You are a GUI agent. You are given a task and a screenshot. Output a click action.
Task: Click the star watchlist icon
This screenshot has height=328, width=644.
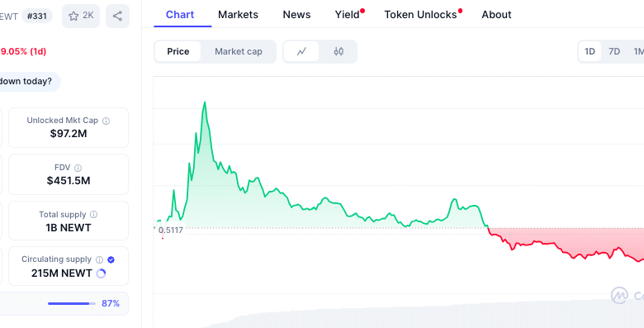pyautogui.click(x=73, y=16)
